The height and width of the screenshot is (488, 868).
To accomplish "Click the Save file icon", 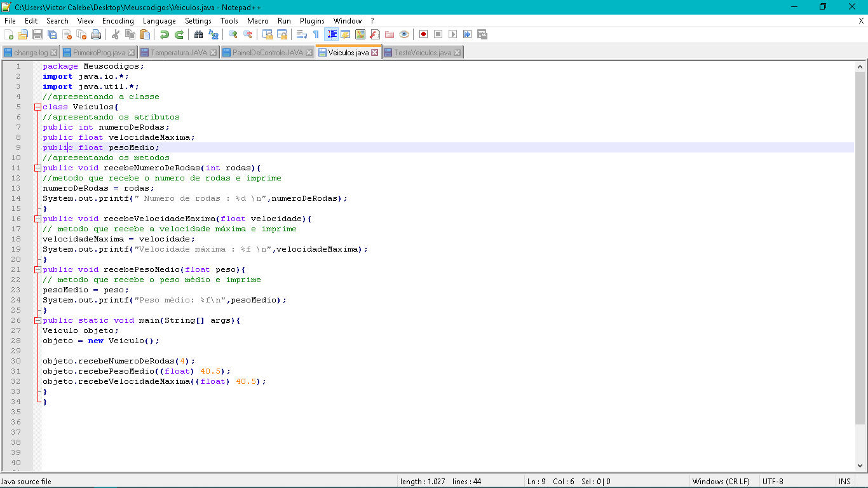I will coord(37,34).
